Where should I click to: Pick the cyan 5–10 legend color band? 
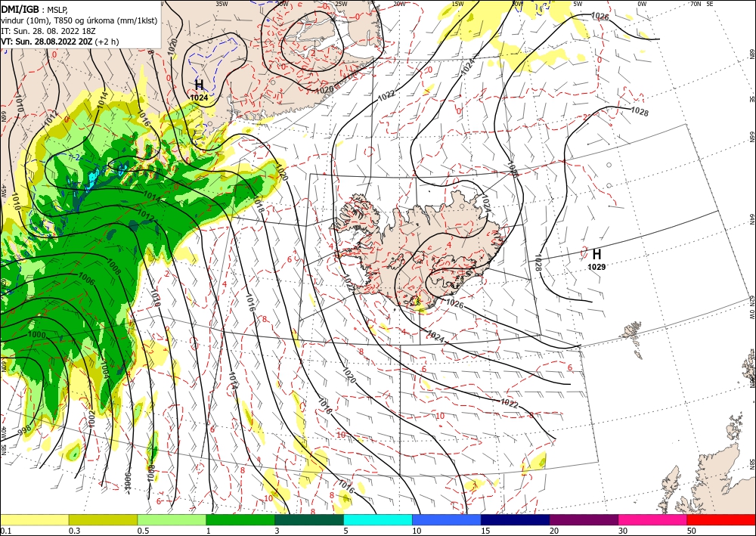tap(378, 519)
